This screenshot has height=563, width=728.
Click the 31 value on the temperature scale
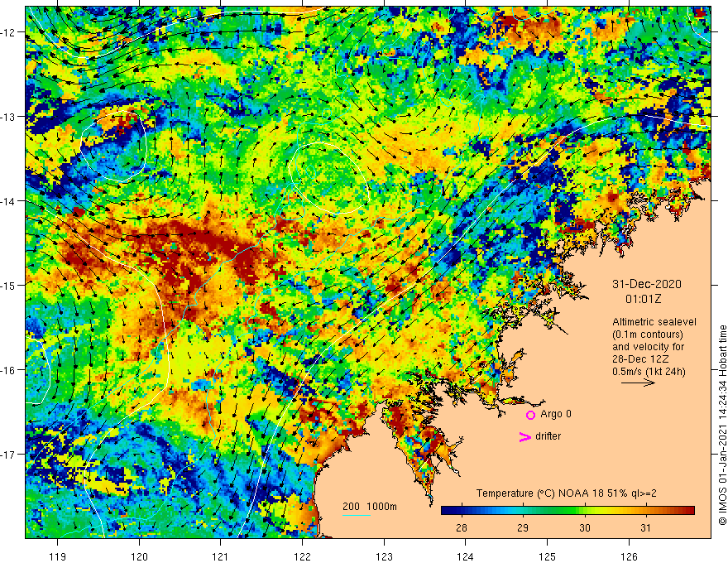(645, 527)
